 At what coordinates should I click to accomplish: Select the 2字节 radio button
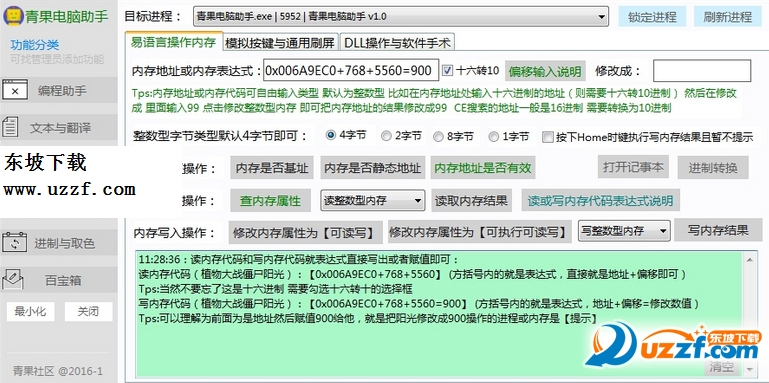[386, 136]
